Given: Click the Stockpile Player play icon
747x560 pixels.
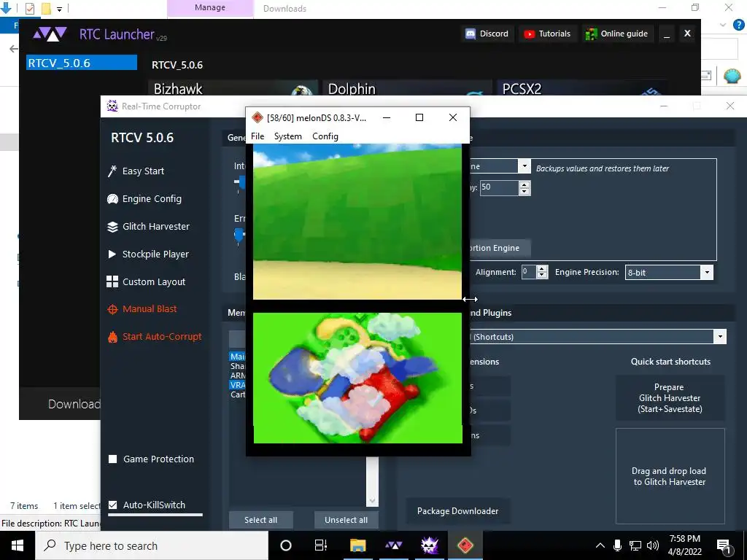Looking at the screenshot, I should pos(112,254).
